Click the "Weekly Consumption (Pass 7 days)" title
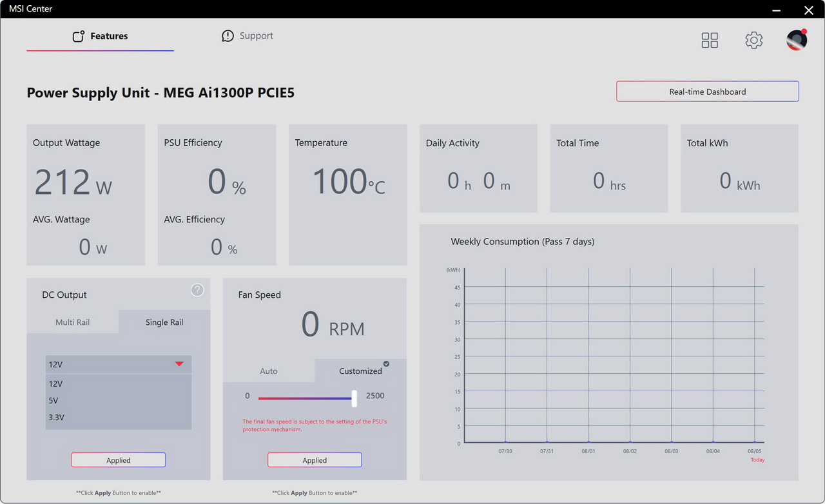Screen dimensions: 825x504 [523, 242]
